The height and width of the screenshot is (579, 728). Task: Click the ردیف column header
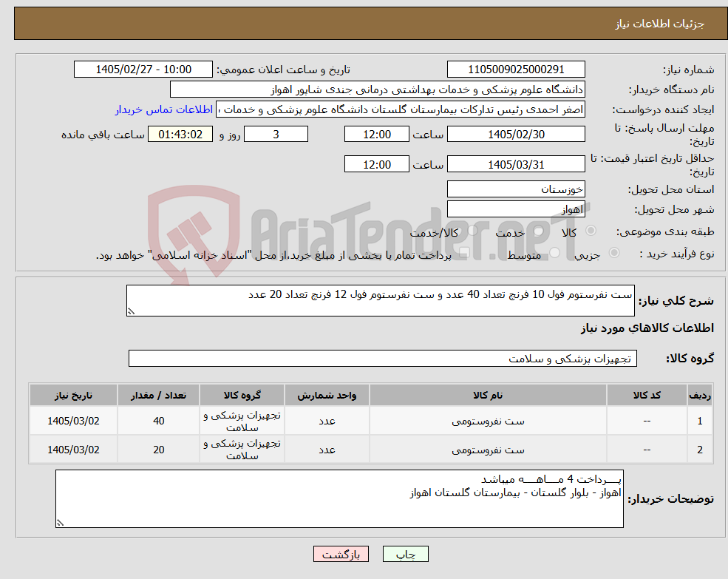pyautogui.click(x=700, y=396)
